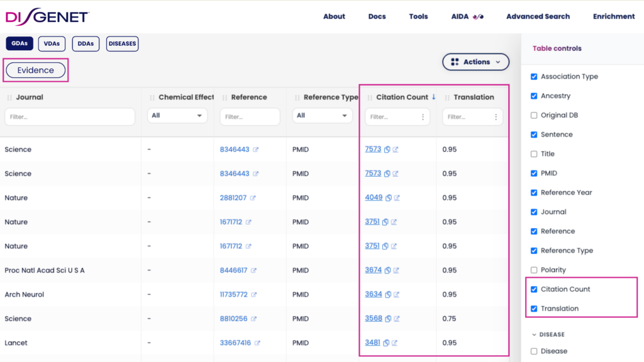Viewport: 644px width, 362px height.
Task: Open the Docs menu item
Action: (x=377, y=16)
